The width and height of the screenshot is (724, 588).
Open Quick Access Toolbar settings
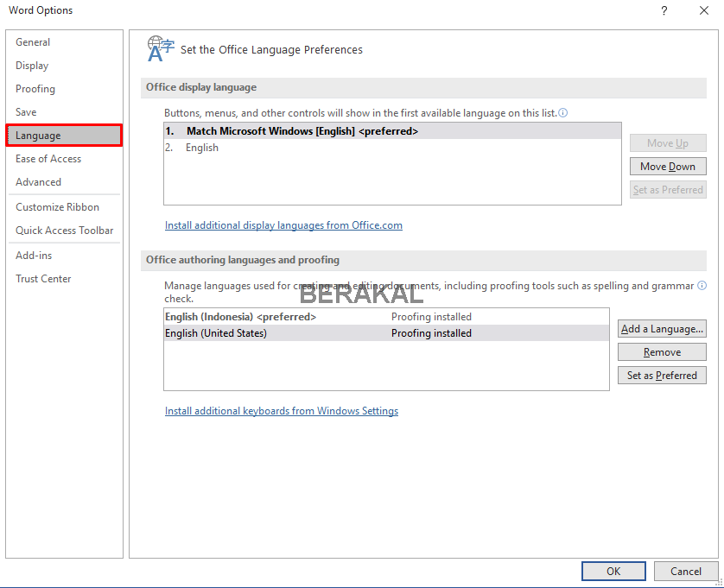[64, 231]
